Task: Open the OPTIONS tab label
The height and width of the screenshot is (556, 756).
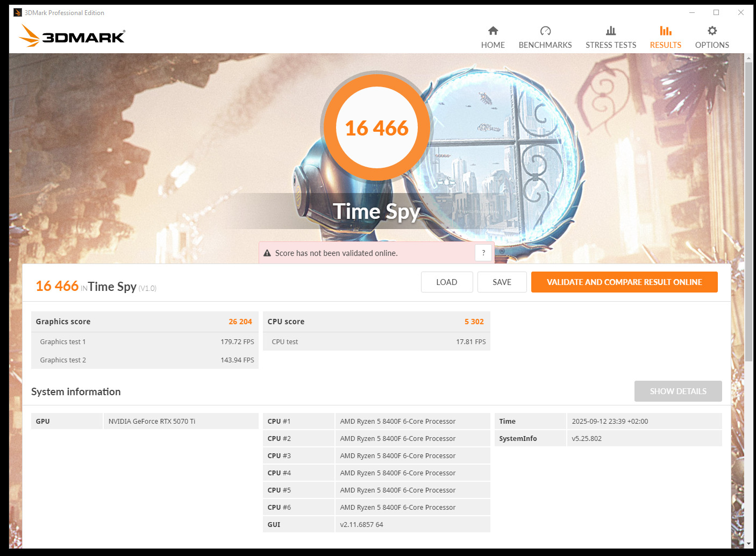Action: (712, 45)
